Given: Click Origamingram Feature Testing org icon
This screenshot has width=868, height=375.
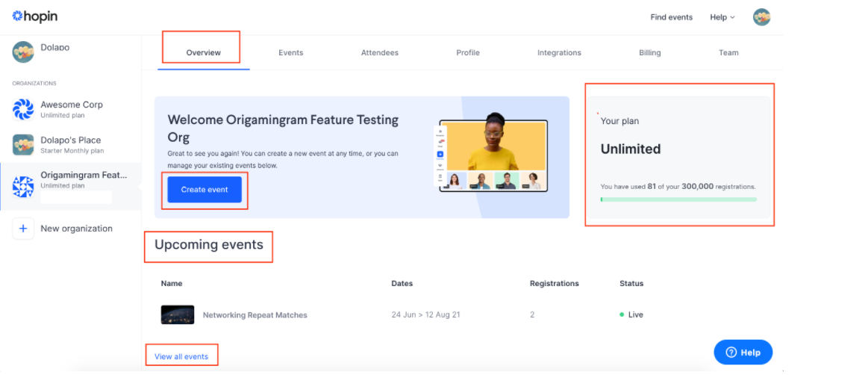Looking at the screenshot, I should 23,187.
